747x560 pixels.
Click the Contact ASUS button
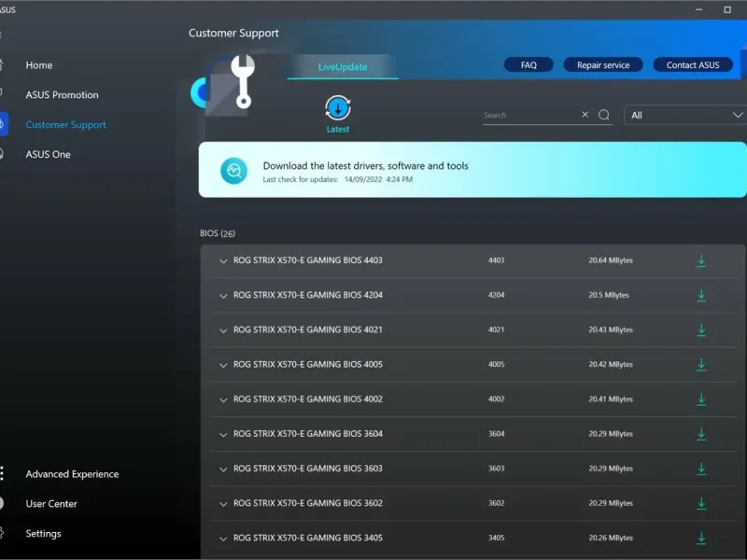coord(693,64)
